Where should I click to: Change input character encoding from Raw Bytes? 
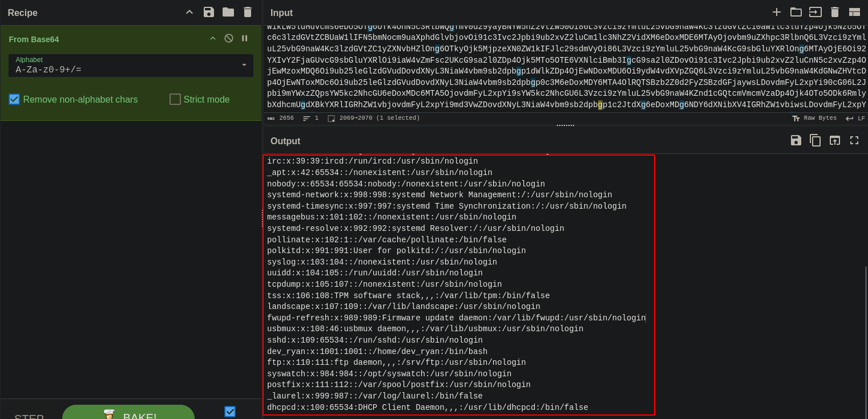[814, 118]
